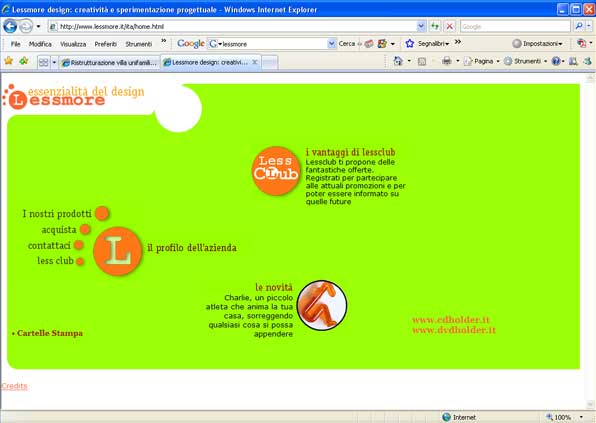Click the browser Forward arrow button
Image resolution: width=596 pixels, height=423 pixels.
[26, 26]
